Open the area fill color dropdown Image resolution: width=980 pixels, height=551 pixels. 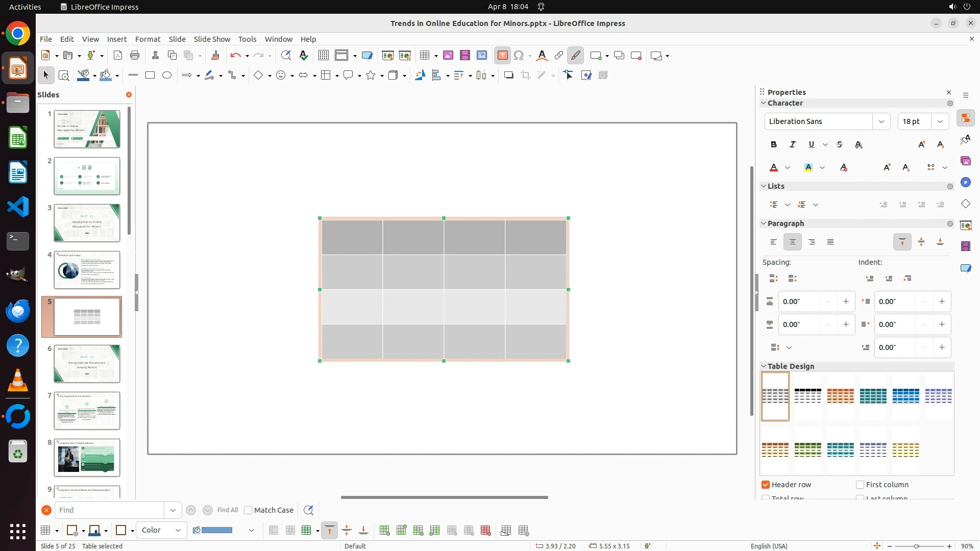click(252, 531)
